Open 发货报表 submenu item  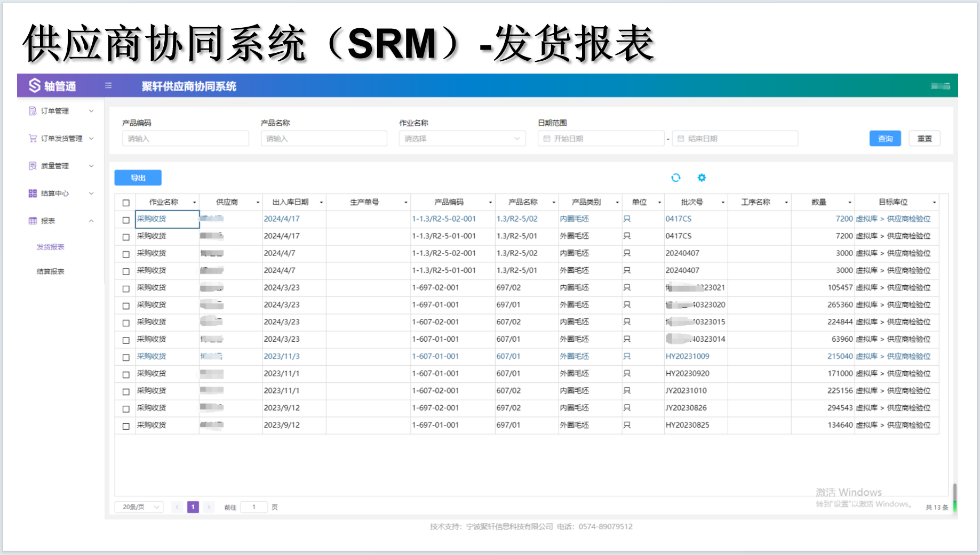tap(50, 247)
